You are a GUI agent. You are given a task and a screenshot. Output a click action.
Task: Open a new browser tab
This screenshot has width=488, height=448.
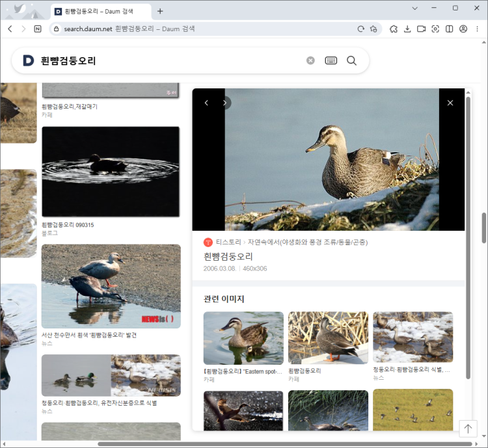tap(160, 11)
